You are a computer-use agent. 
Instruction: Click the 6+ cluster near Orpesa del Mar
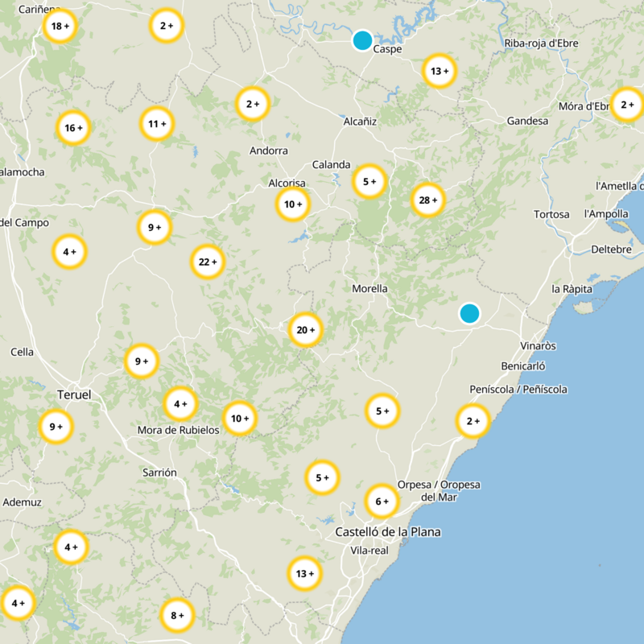[x=381, y=500]
